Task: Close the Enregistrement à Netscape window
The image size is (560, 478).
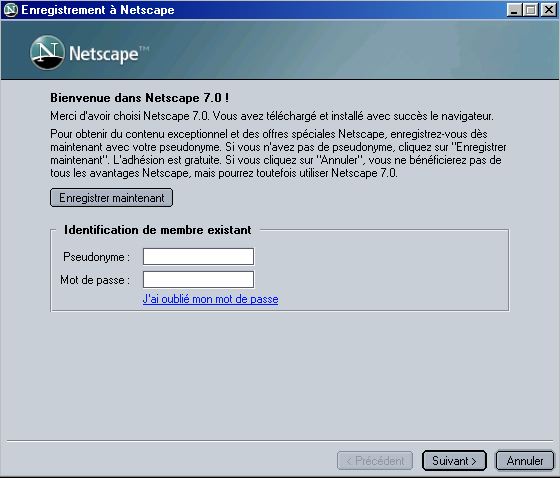Action: pyautogui.click(x=548, y=10)
